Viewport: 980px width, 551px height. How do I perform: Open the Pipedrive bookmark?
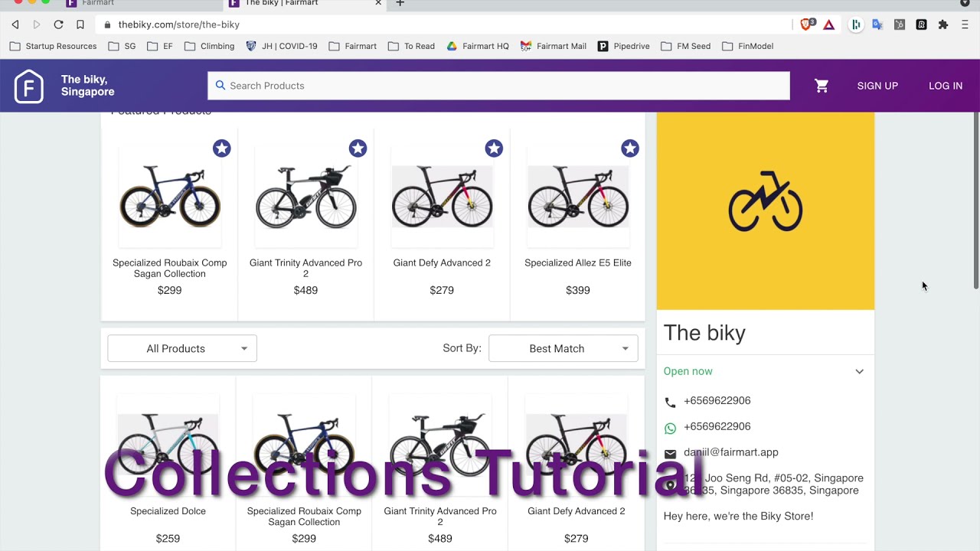tap(624, 46)
